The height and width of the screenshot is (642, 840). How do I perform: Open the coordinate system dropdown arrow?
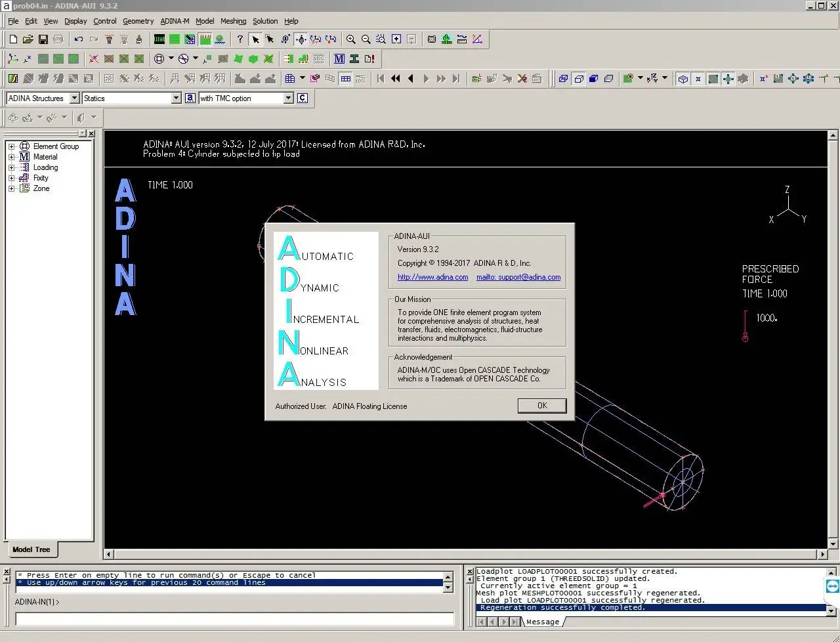click(x=664, y=78)
